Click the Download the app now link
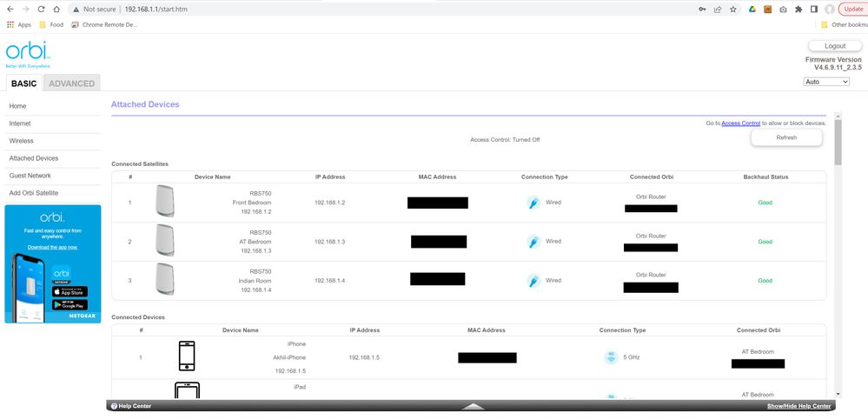The height and width of the screenshot is (419, 868). pyautogui.click(x=53, y=248)
